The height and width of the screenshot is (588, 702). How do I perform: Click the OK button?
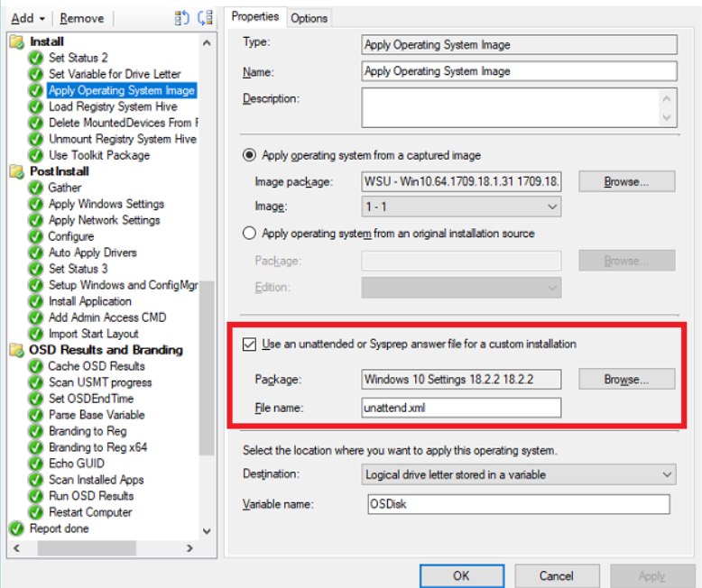tap(462, 576)
